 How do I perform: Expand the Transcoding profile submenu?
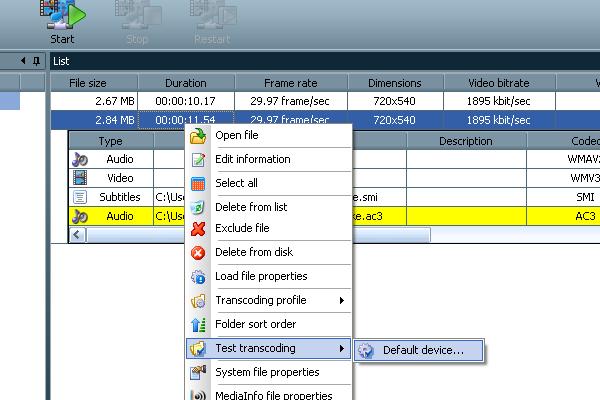(341, 300)
